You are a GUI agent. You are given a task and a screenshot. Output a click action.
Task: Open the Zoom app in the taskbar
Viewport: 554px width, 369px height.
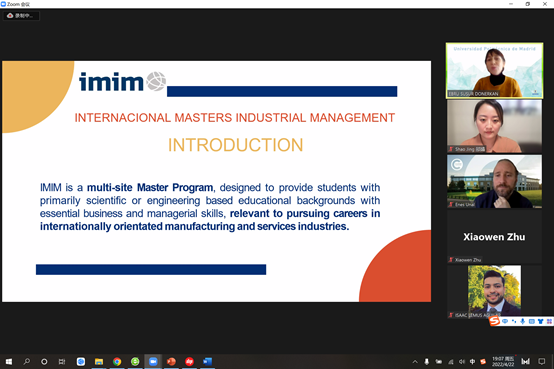(153, 362)
